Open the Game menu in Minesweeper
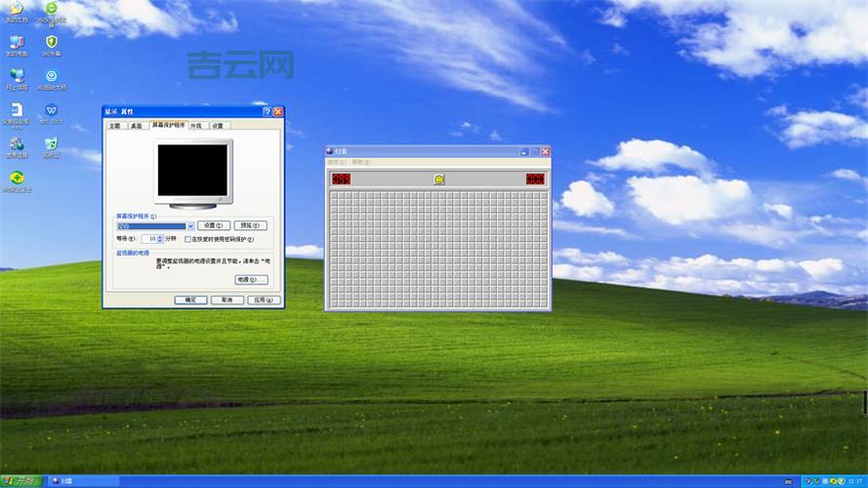Image resolution: width=868 pixels, height=488 pixels. click(x=335, y=162)
